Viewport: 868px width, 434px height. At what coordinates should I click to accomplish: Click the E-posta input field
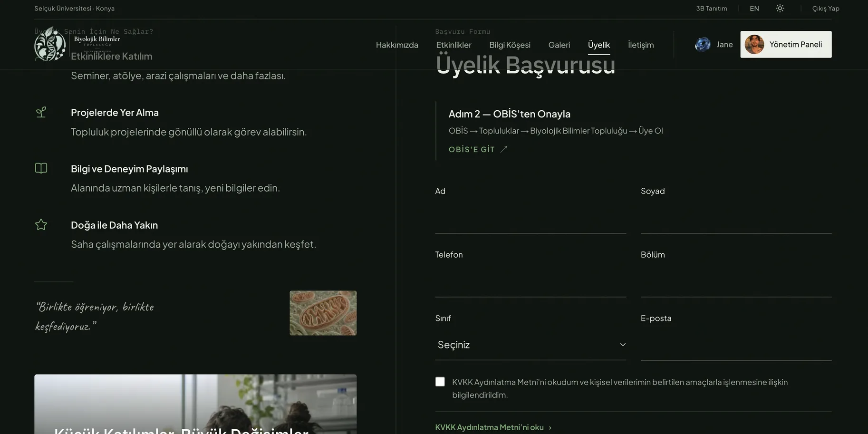[x=736, y=346]
